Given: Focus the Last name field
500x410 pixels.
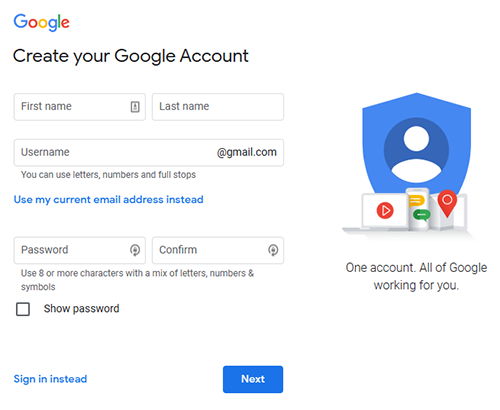Looking at the screenshot, I should [218, 107].
